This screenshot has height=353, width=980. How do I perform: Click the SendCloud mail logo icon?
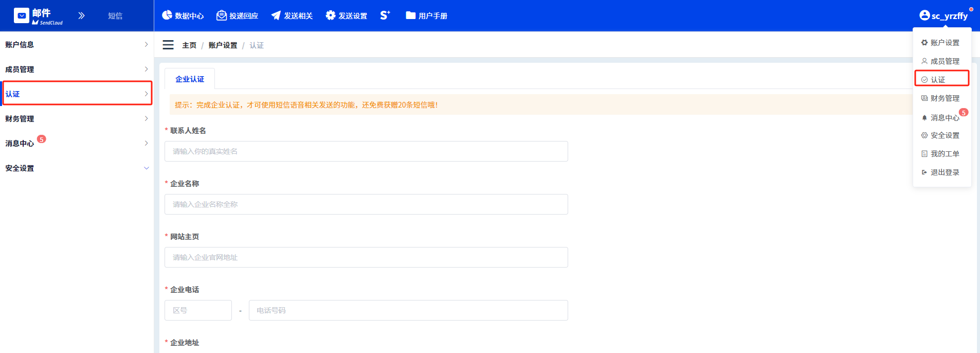click(x=21, y=16)
